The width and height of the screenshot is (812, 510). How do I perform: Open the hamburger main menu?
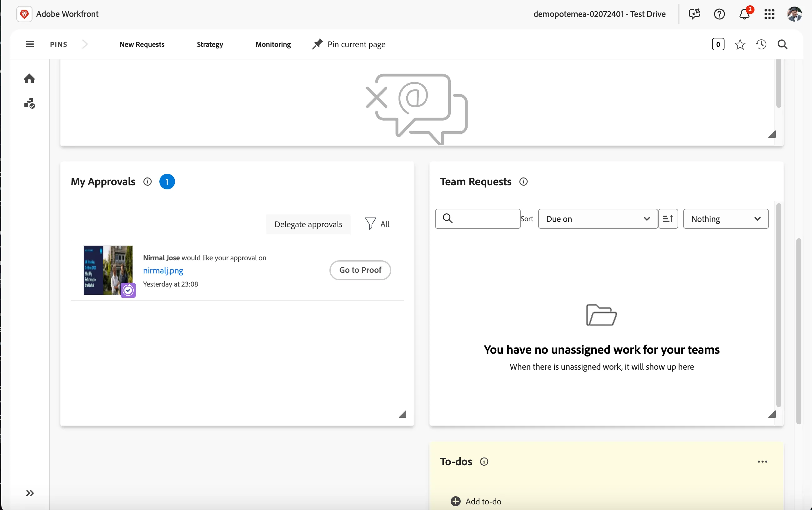[30, 44]
